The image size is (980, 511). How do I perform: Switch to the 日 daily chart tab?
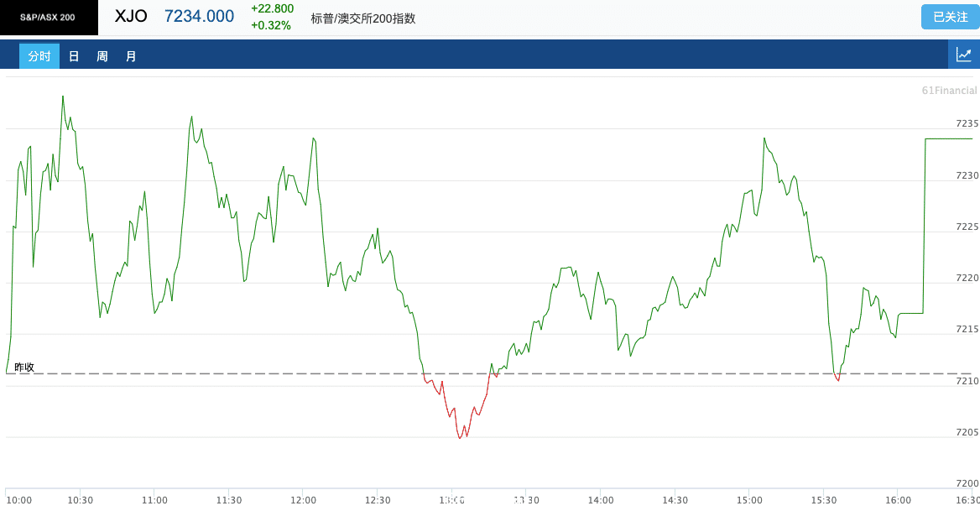[74, 56]
